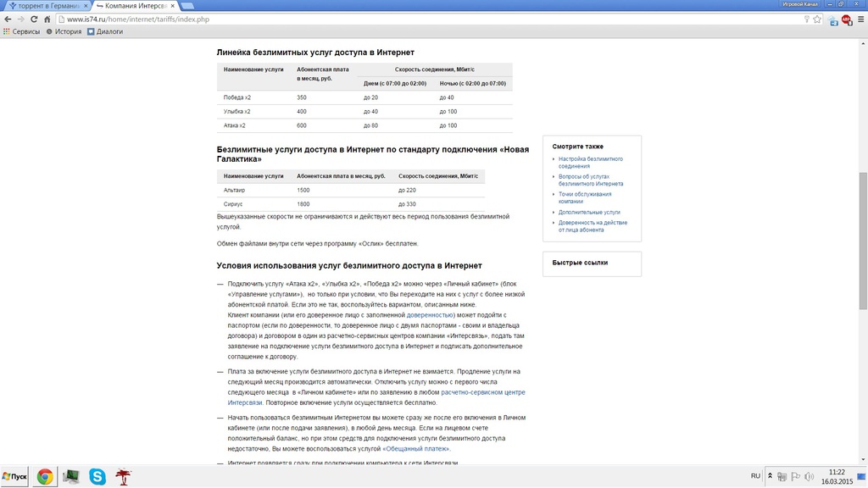Click the saved password key icon

(x=807, y=19)
